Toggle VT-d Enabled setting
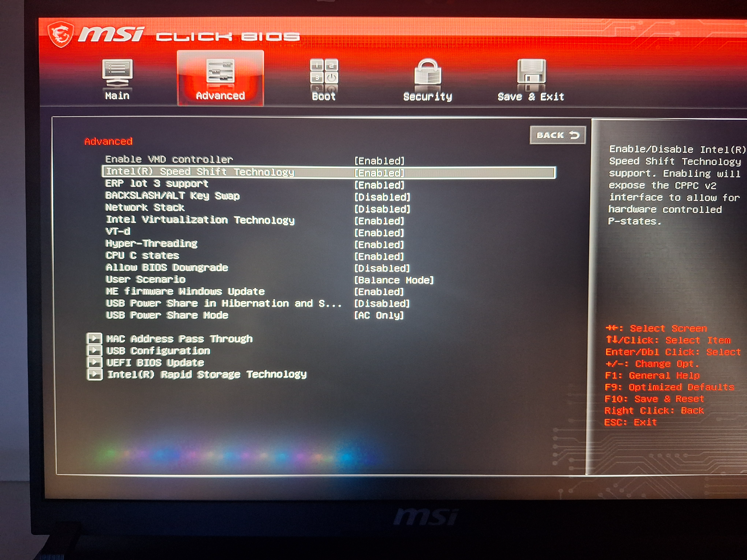Image resolution: width=747 pixels, height=560 pixels. tap(379, 233)
